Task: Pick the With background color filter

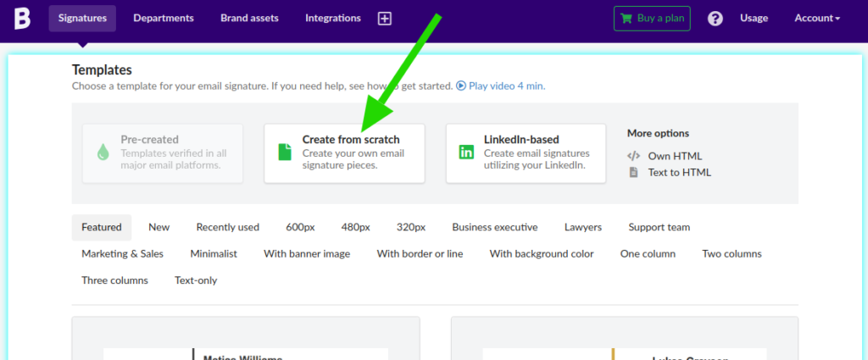Action: (542, 253)
